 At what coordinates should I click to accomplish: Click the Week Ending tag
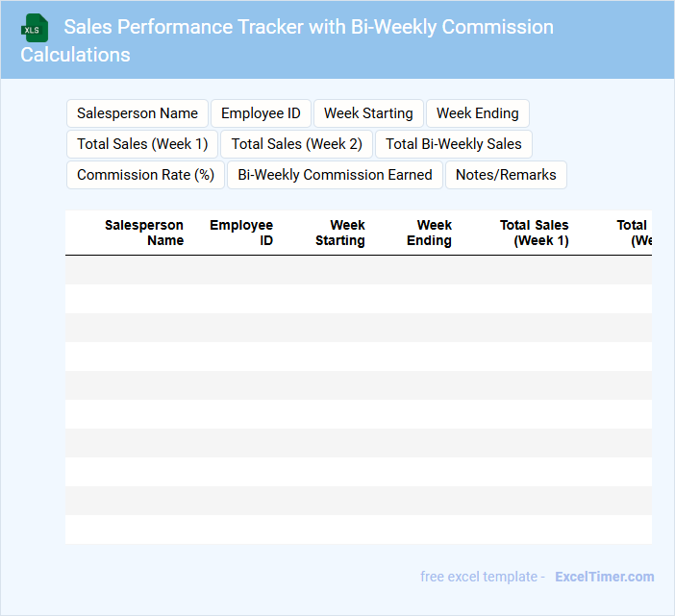(478, 113)
